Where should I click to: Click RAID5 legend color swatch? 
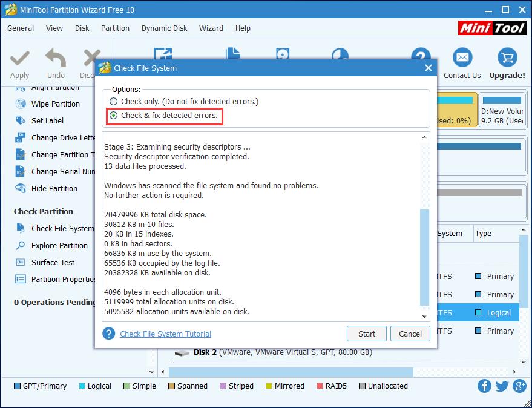[320, 386]
